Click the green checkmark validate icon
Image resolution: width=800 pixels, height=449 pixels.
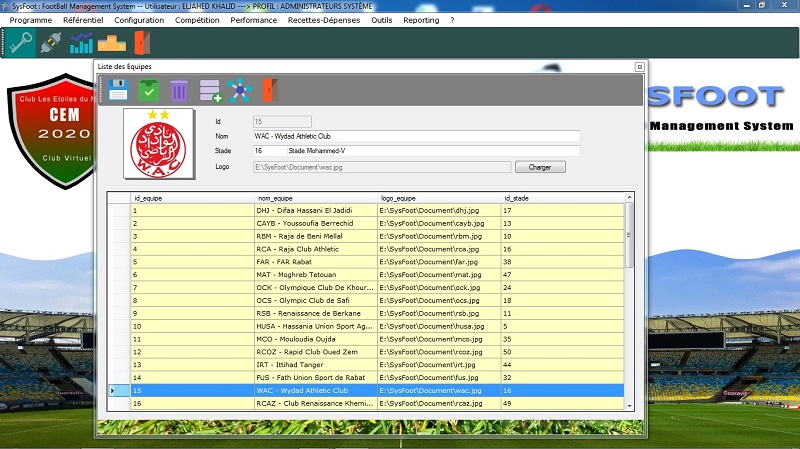pyautogui.click(x=148, y=91)
